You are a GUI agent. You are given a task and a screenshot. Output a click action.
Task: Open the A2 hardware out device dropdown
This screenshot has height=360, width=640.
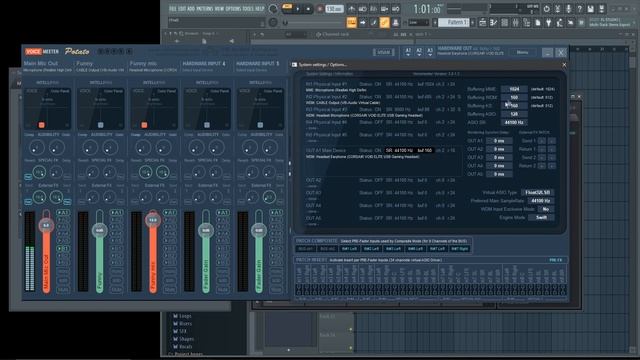pos(419,52)
